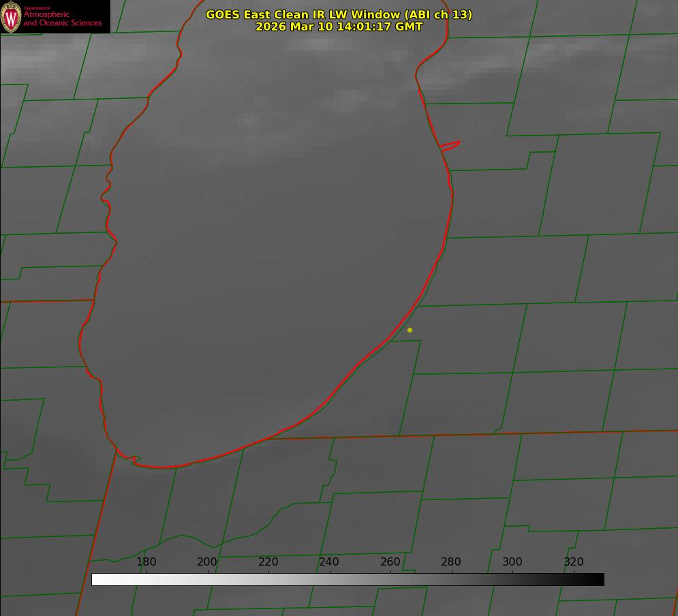Image resolution: width=678 pixels, height=616 pixels.
Task: Select the 2026 Mar 10 timestamp text
Action: tap(339, 27)
